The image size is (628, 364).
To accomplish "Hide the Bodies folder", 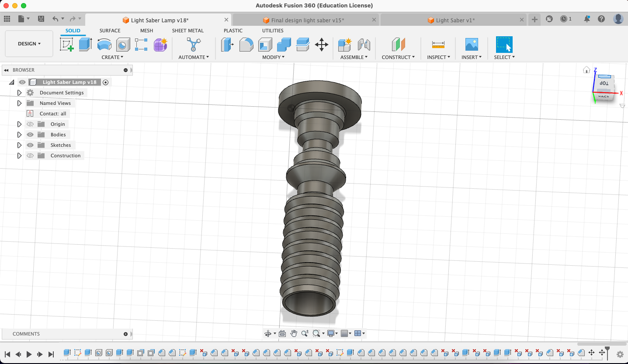I will (30, 135).
